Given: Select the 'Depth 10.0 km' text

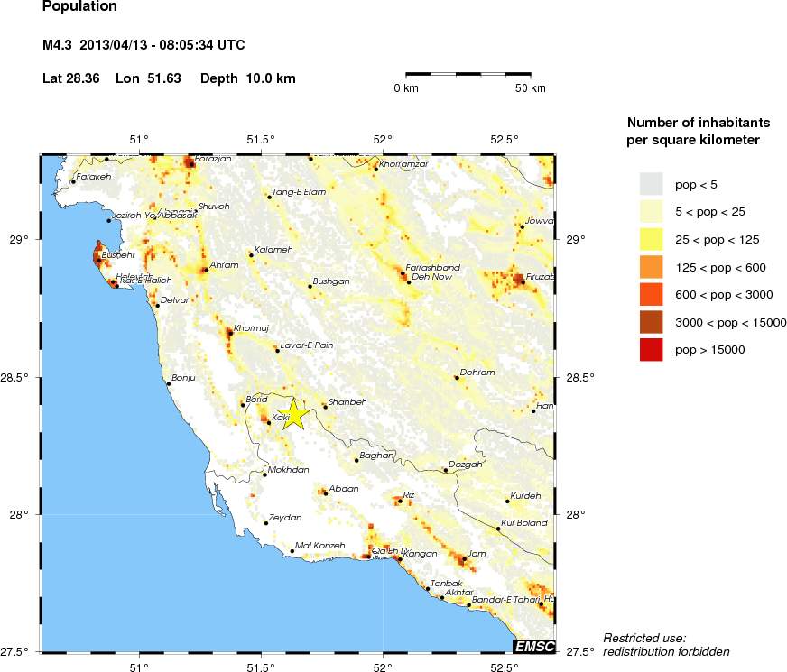Looking at the screenshot, I should click(x=247, y=78).
